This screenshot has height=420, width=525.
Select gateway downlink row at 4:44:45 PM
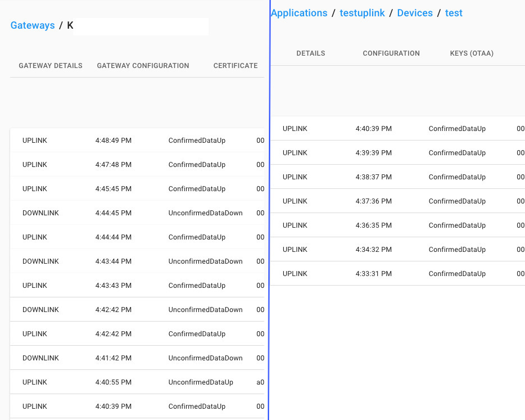click(137, 213)
